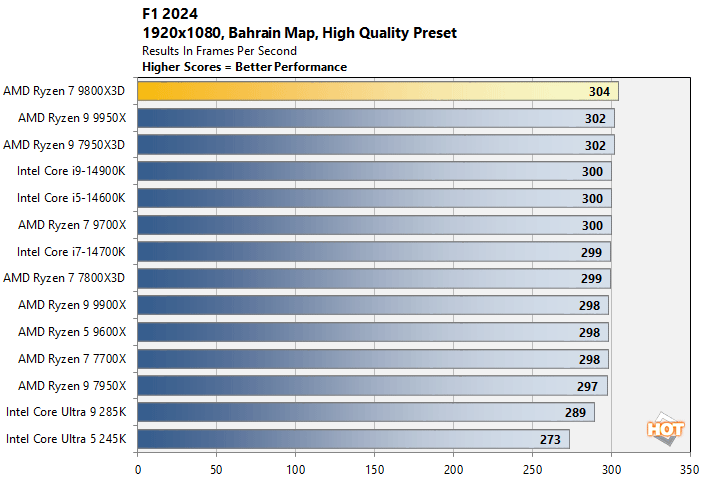Click the 302 value on Ryzen 9 9950X bar
The width and height of the screenshot is (708, 480).
[x=595, y=119]
